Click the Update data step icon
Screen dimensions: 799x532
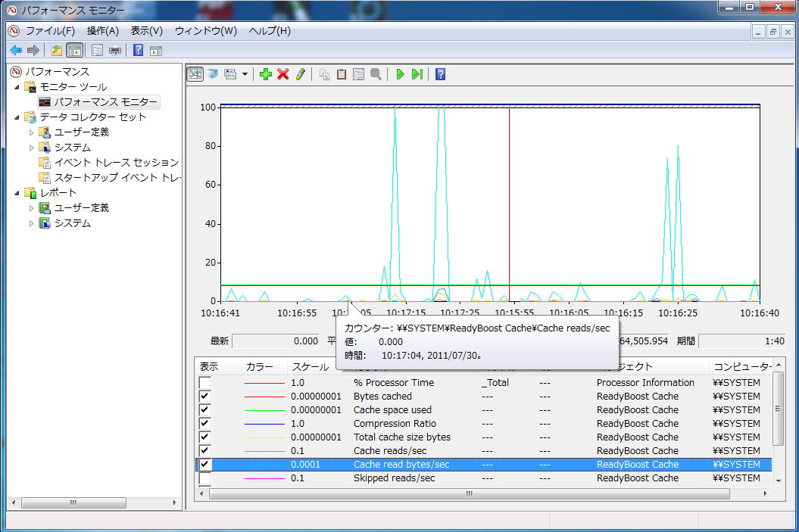click(x=417, y=74)
